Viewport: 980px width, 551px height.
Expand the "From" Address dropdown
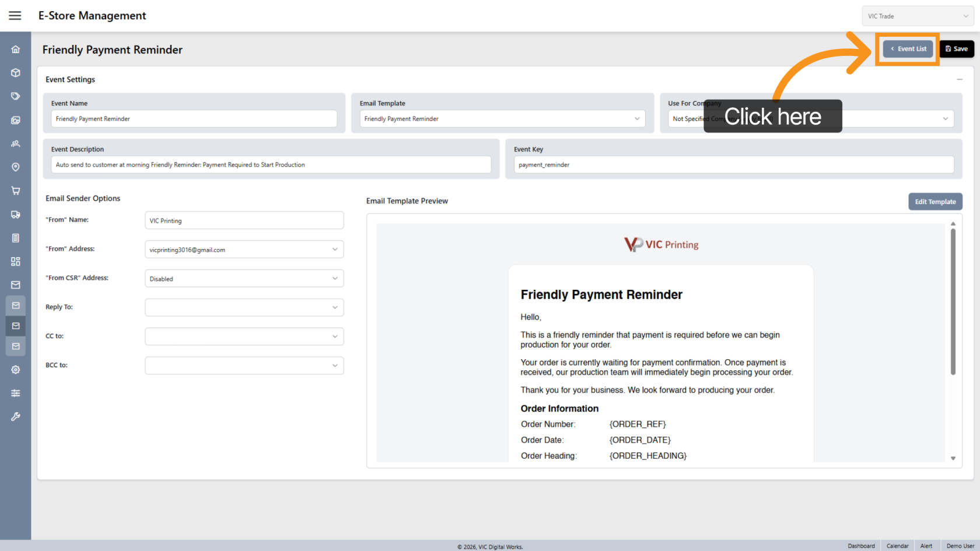(x=244, y=250)
